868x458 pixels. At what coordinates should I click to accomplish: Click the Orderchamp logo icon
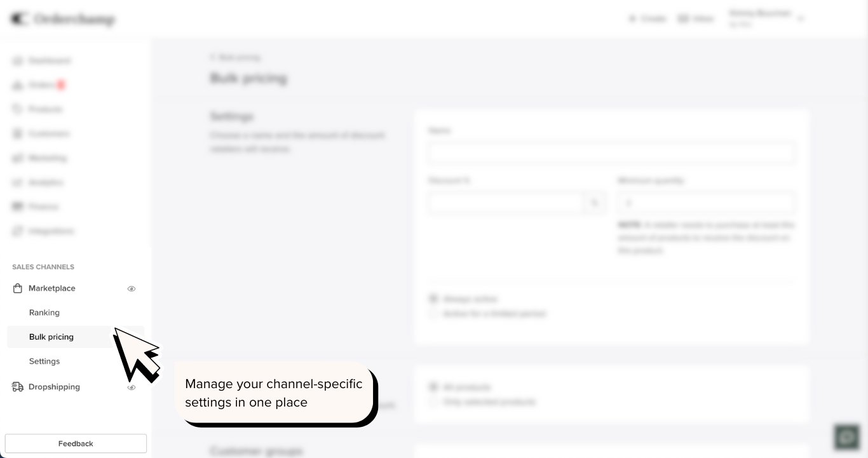[x=19, y=19]
